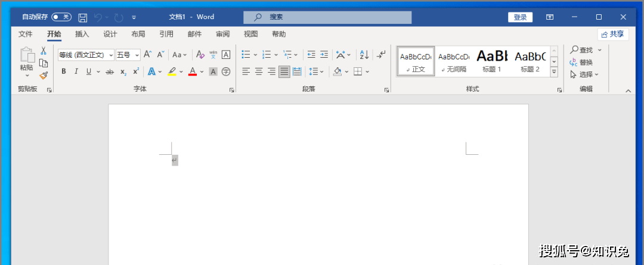Click the Search (搜索) box
The image size is (644, 265).
[327, 17]
